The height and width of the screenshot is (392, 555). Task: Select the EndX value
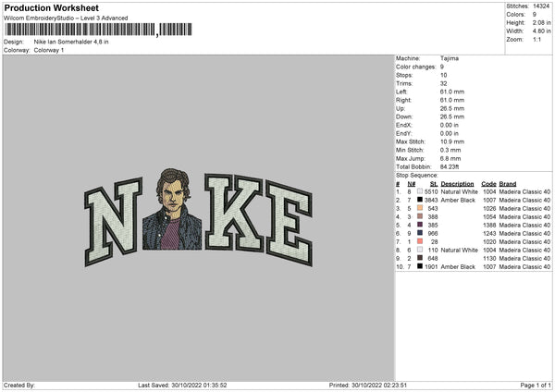[x=450, y=125]
